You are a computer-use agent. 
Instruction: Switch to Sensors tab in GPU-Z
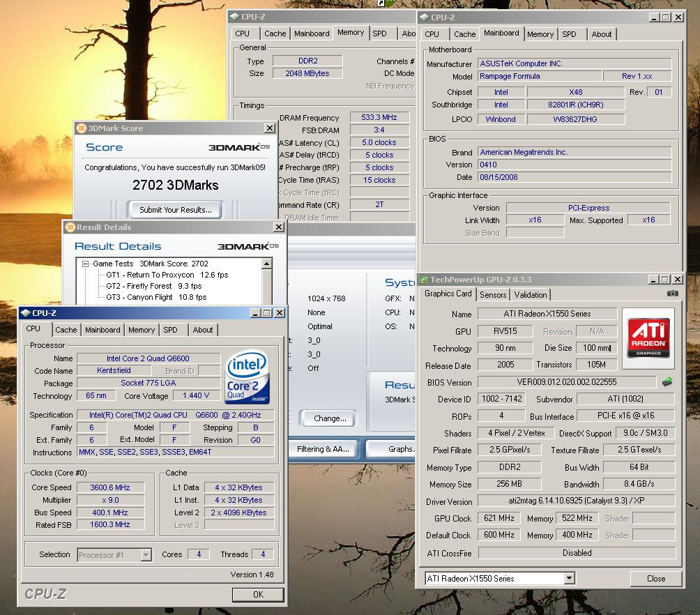tap(493, 295)
